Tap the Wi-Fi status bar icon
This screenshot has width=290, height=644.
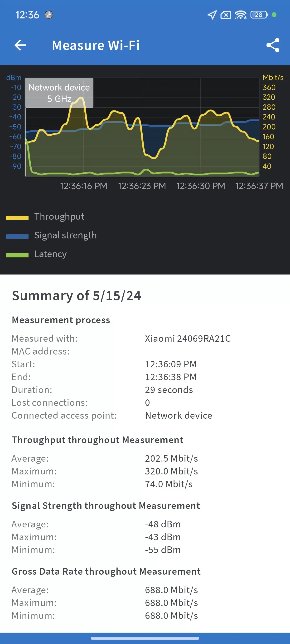coord(241,15)
